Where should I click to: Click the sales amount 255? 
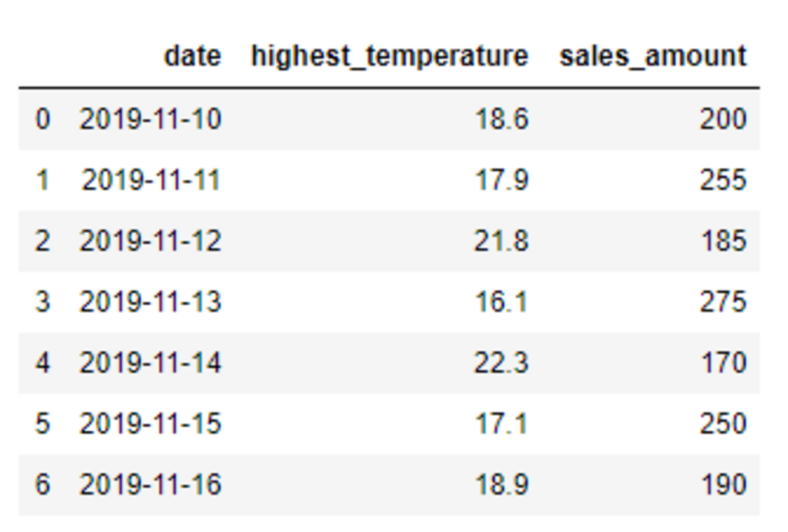pos(723,181)
